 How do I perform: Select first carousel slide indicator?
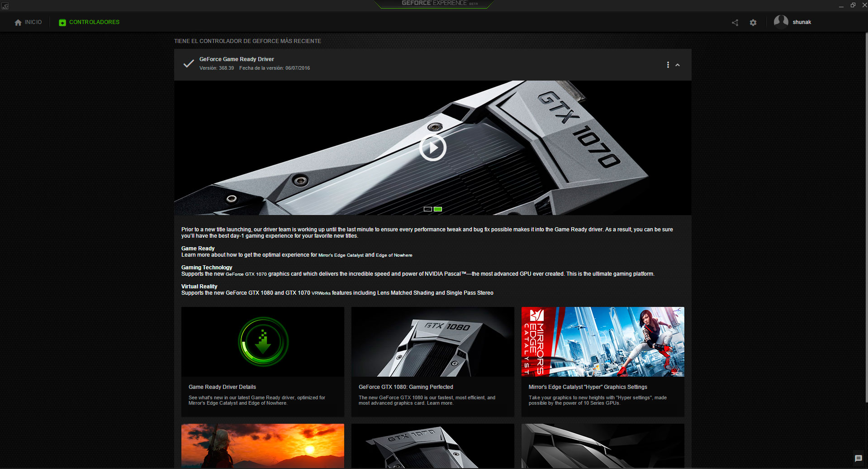tap(428, 209)
